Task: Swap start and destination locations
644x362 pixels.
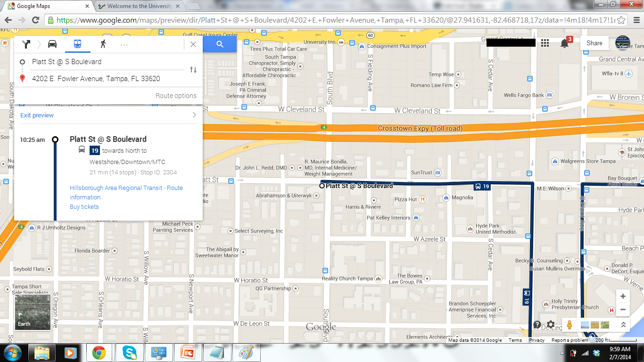Action: click(x=193, y=70)
